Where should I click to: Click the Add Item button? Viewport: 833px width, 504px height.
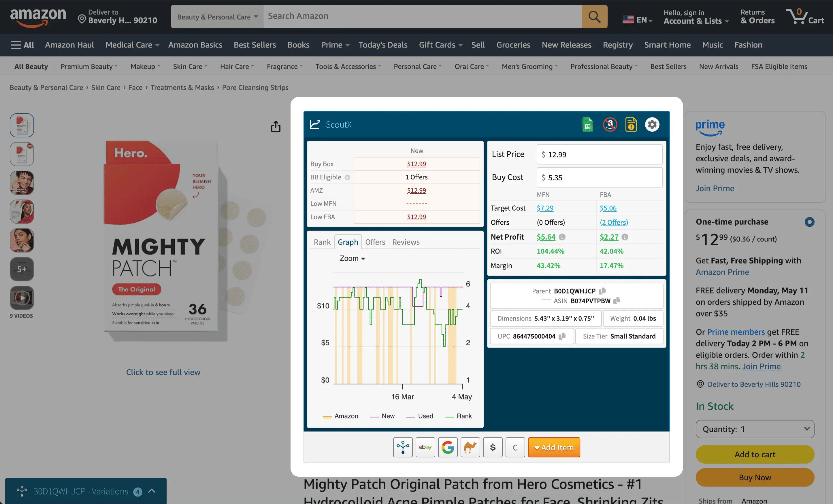[x=554, y=447]
